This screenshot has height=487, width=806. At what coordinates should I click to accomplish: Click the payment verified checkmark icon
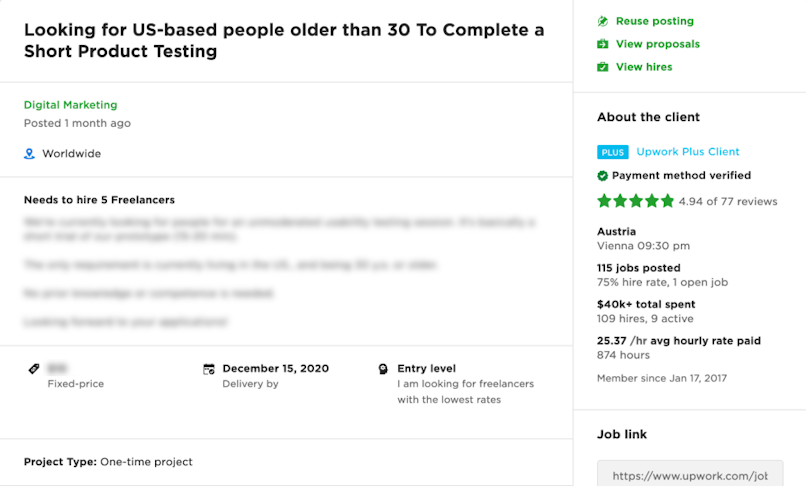(603, 176)
